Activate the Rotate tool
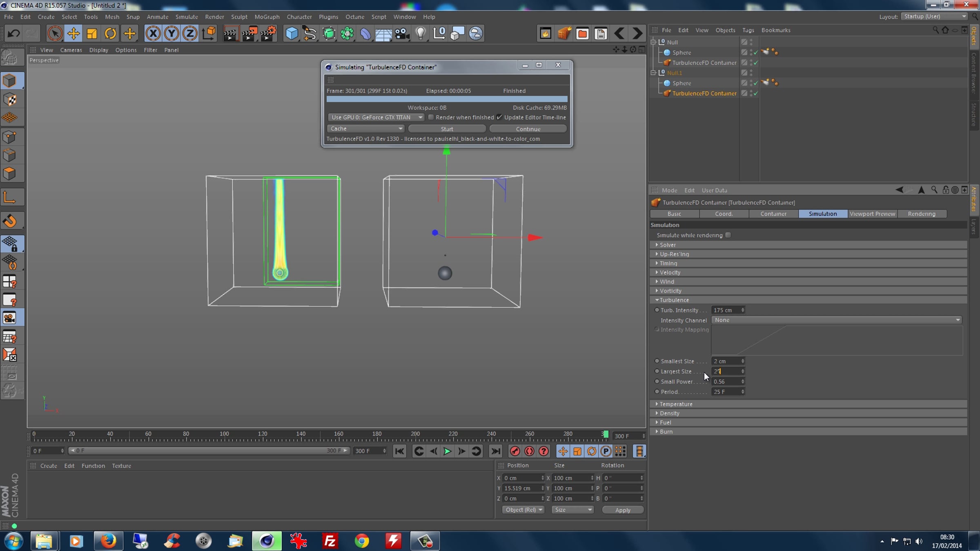The width and height of the screenshot is (980, 551). (x=110, y=33)
